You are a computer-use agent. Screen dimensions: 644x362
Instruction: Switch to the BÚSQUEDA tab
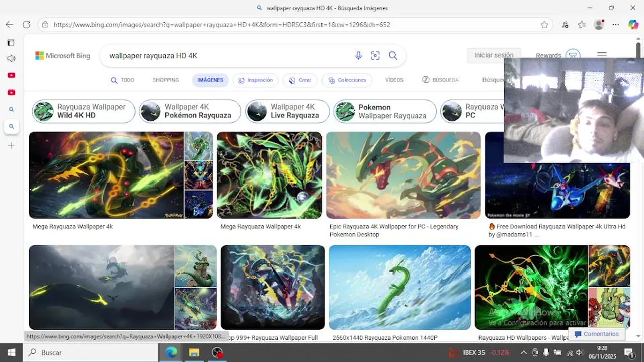(x=440, y=80)
